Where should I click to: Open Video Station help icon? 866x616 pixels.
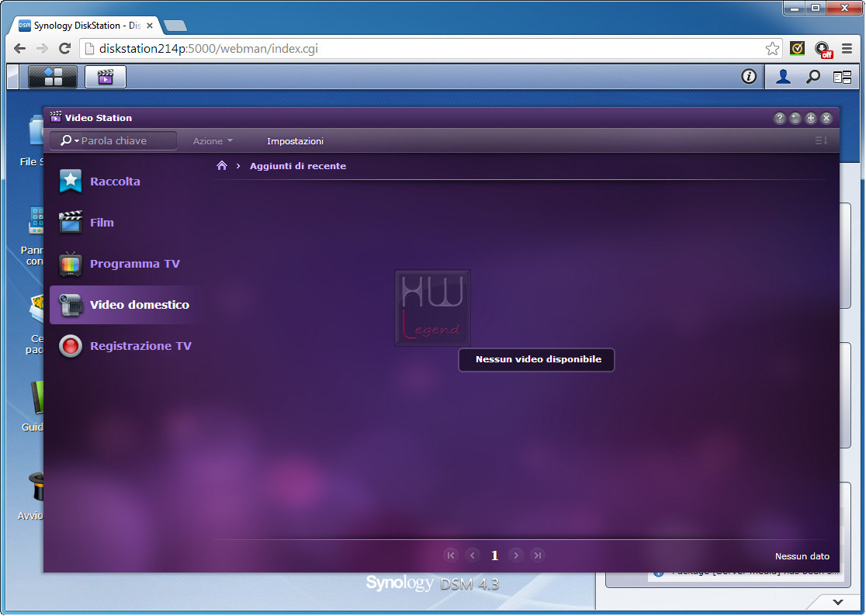click(779, 118)
